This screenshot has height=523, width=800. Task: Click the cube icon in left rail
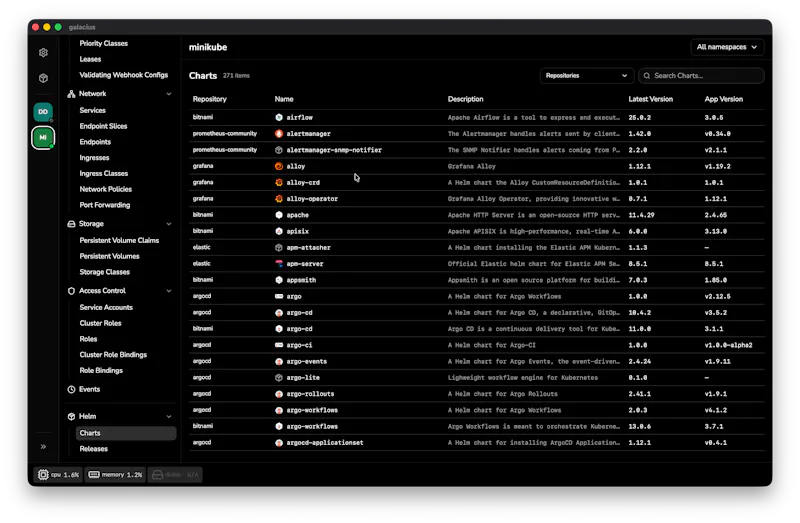(x=43, y=78)
